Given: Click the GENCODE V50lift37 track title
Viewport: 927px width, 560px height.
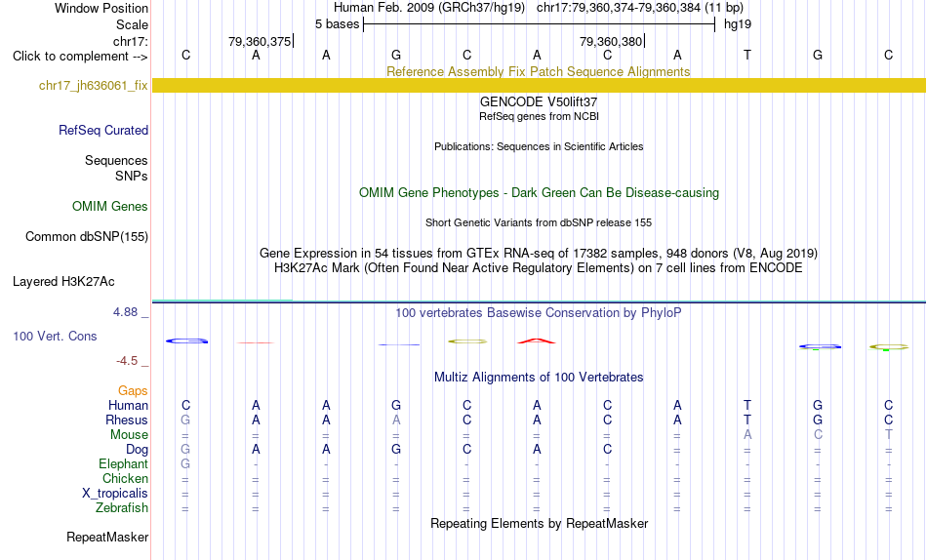Looking at the screenshot, I should 539,101.
